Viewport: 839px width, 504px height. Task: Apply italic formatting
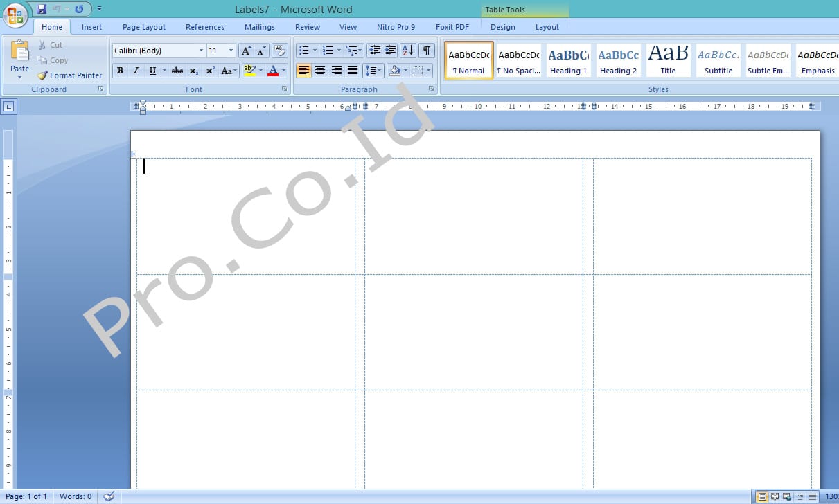136,71
